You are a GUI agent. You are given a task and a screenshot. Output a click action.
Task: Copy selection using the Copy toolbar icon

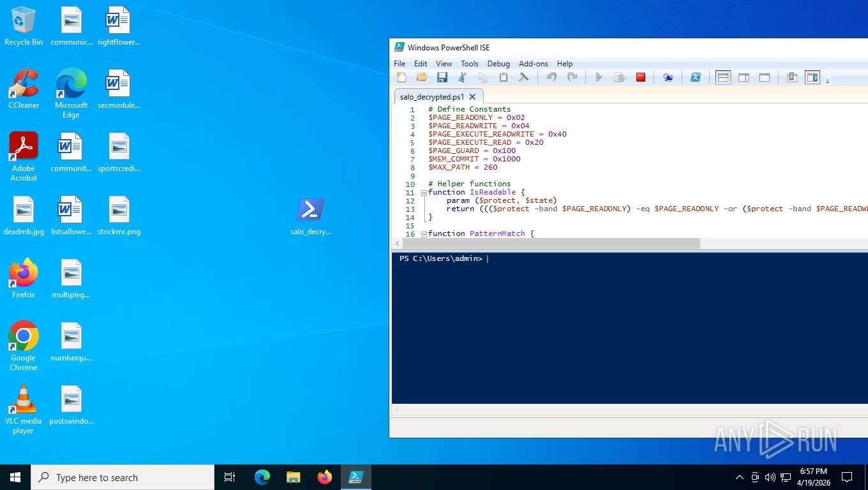pyautogui.click(x=483, y=77)
